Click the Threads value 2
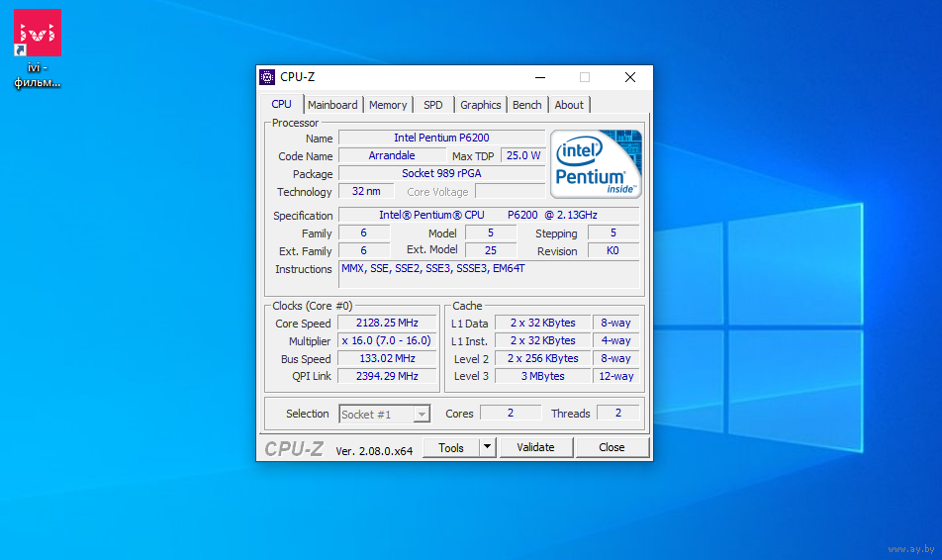The height and width of the screenshot is (560, 942). [x=617, y=413]
